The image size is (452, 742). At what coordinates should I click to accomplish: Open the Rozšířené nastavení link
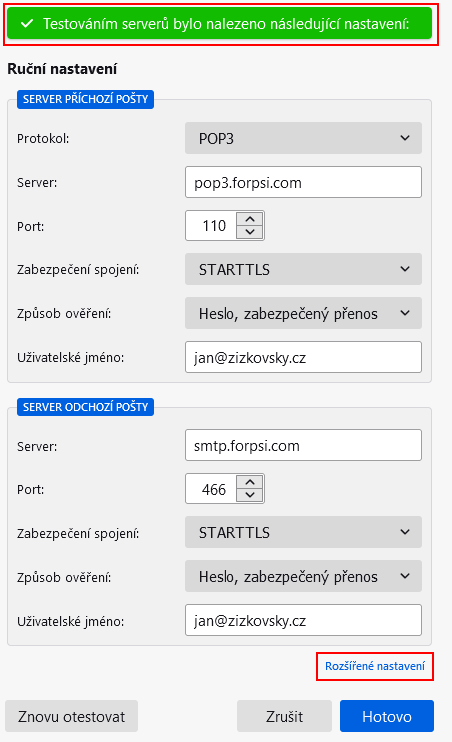(375, 666)
